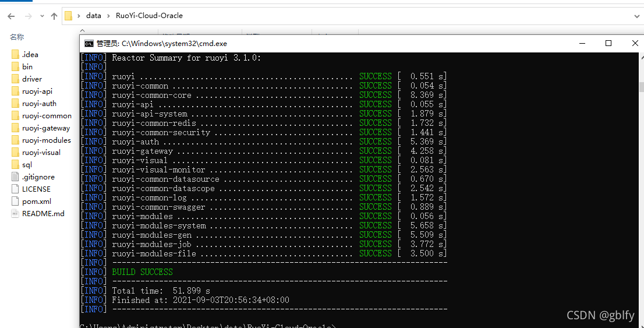Select the ruoyi-visual folder icon

[15, 153]
